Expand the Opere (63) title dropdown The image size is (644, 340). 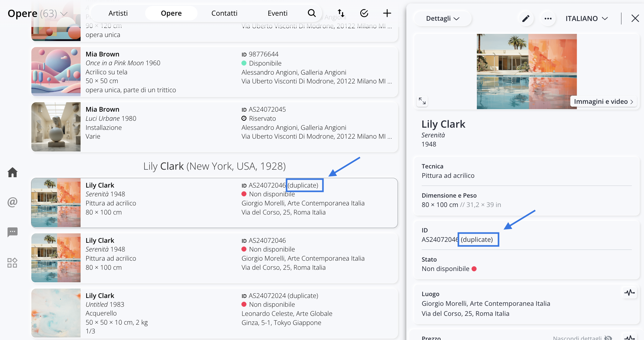[x=64, y=13]
